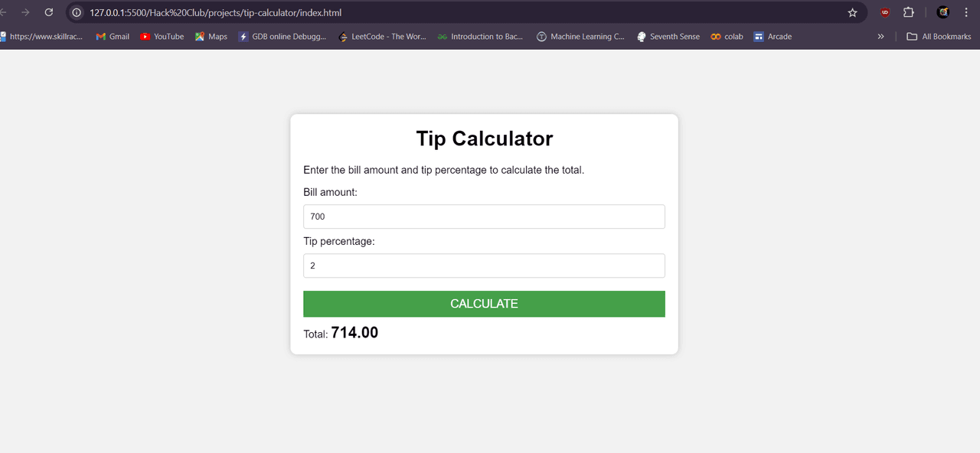Open the GDB online Debugger bookmark
The width and height of the screenshot is (980, 453).
tap(283, 37)
